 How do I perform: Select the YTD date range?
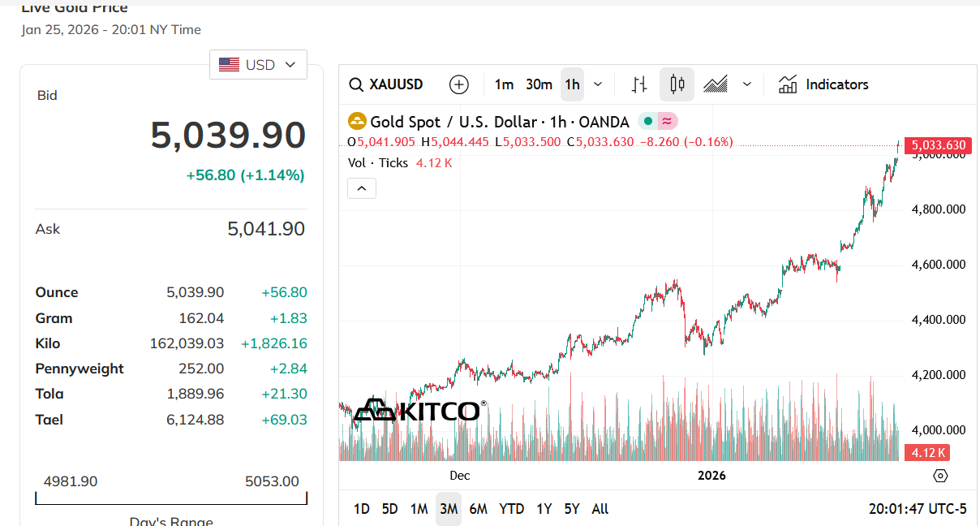tap(511, 509)
